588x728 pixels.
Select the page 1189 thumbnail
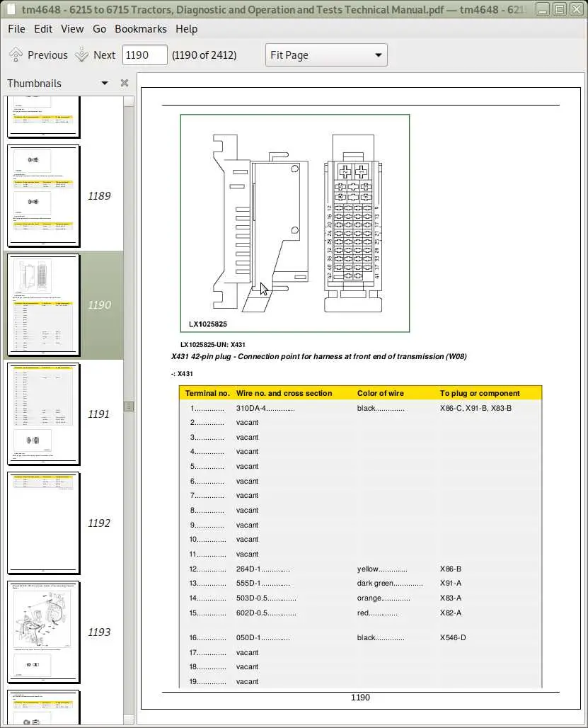point(44,196)
